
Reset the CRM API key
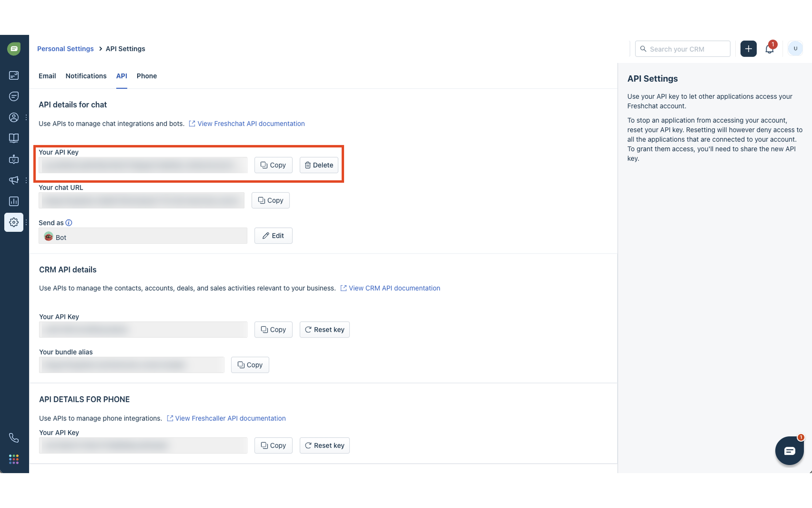tap(324, 330)
